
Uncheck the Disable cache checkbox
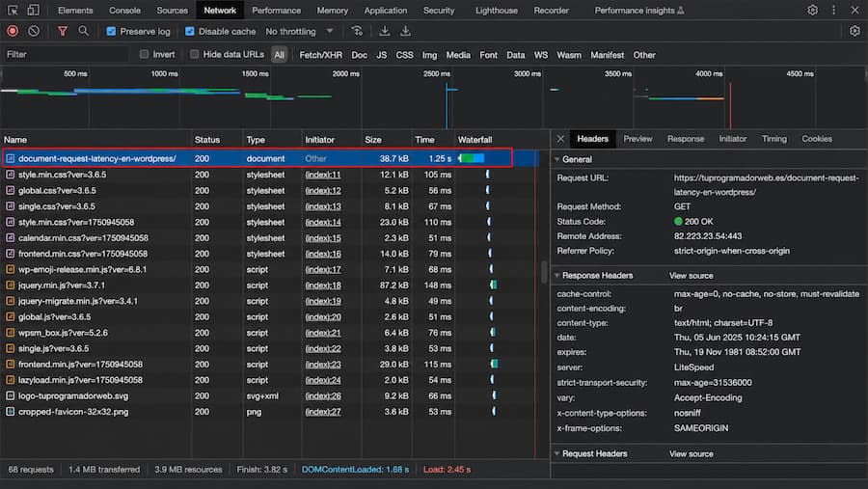pos(190,32)
